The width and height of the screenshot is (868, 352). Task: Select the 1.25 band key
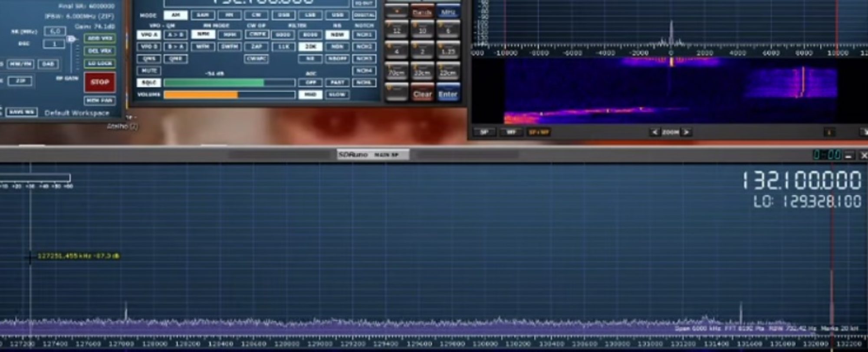[448, 51]
